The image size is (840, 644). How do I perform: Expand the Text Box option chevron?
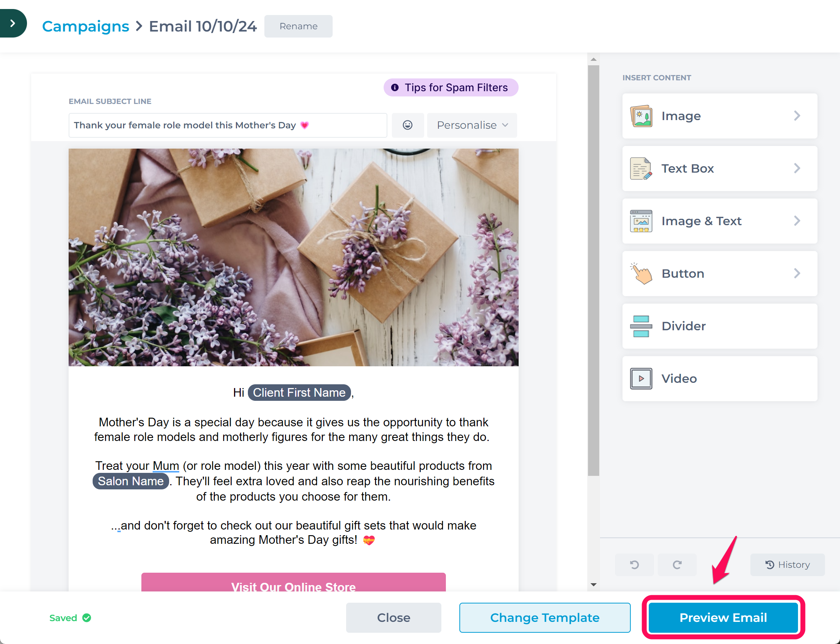point(797,168)
